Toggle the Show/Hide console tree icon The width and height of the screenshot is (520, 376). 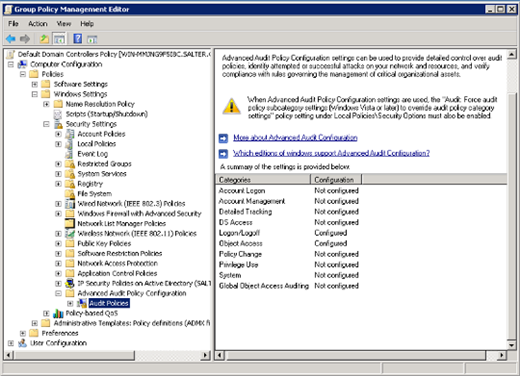tap(59, 39)
